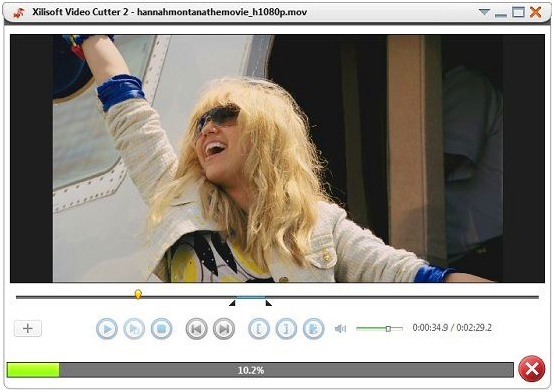554x392 pixels.
Task: Click the blue selected segment on timeline
Action: [x=251, y=297]
